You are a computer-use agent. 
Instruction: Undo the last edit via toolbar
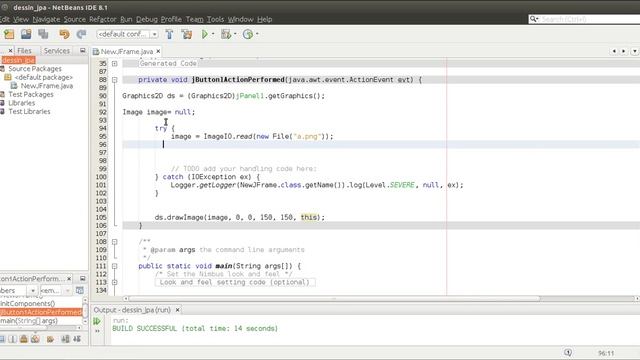pos(64,34)
